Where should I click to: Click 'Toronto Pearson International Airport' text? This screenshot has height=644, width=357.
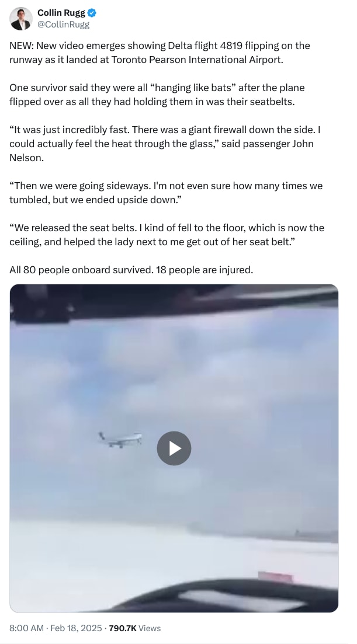[x=197, y=59]
